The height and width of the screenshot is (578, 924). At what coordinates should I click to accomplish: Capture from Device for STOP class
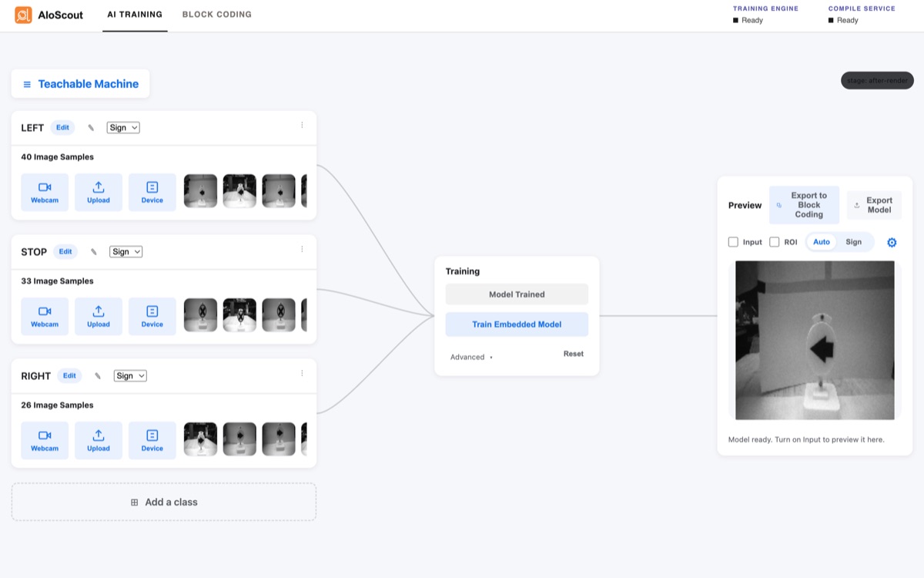coord(152,316)
